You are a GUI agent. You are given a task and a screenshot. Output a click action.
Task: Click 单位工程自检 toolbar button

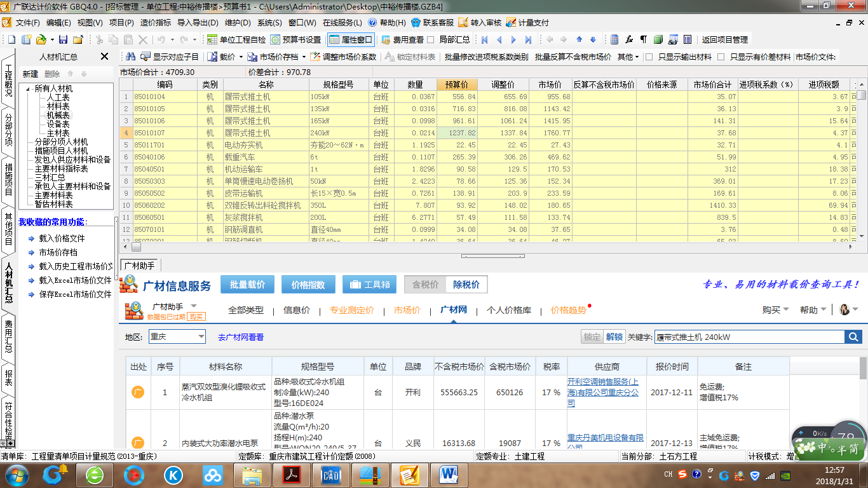(x=236, y=39)
